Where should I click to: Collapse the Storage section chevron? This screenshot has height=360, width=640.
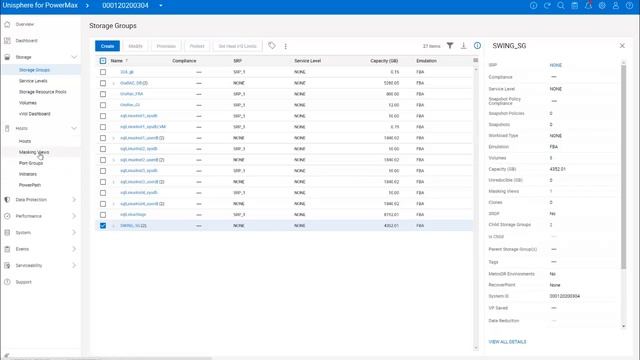(74, 57)
